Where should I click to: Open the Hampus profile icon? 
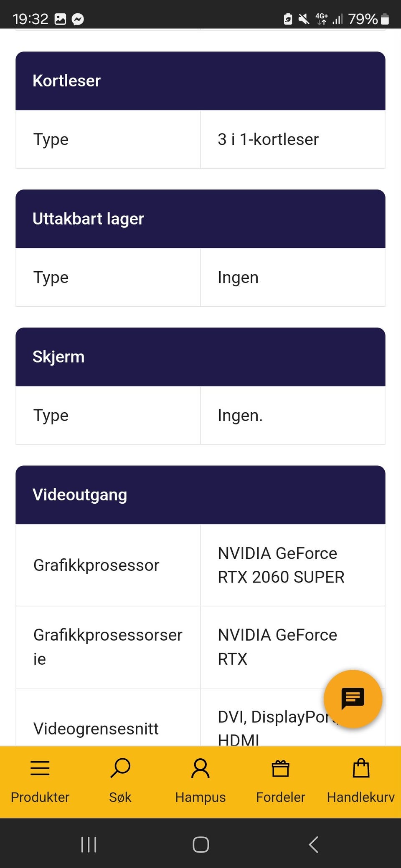coord(200,768)
